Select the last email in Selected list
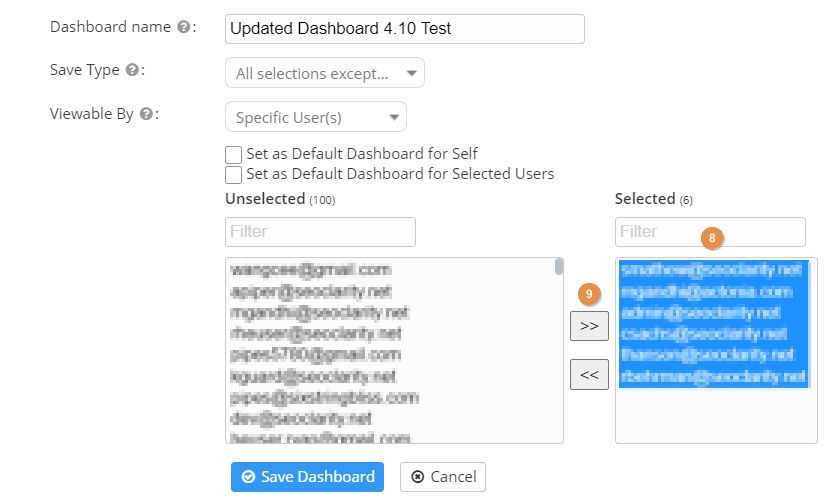Viewport: 834px width, 504px height. coord(711,377)
